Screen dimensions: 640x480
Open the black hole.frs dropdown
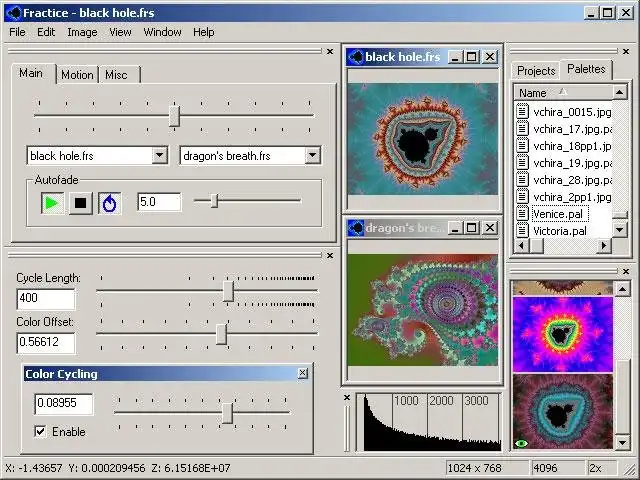(x=160, y=156)
